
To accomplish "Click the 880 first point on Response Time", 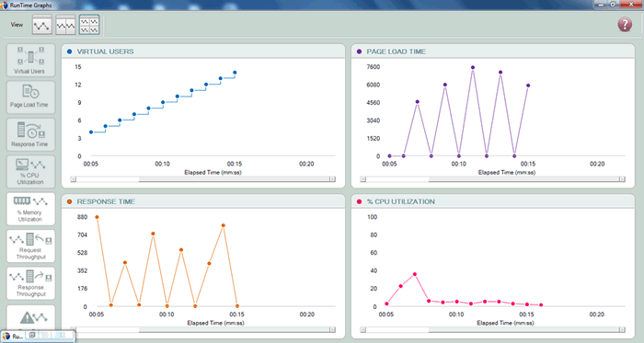I will click(97, 217).
